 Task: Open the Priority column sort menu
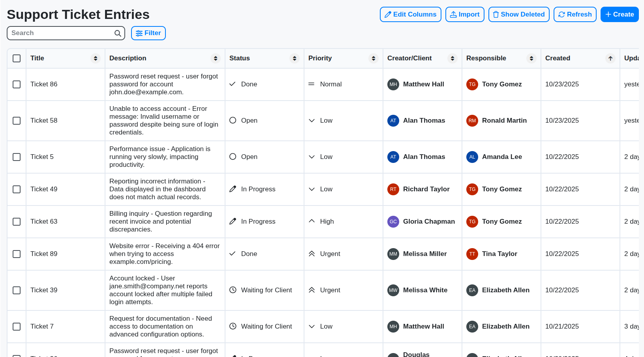pyautogui.click(x=373, y=58)
